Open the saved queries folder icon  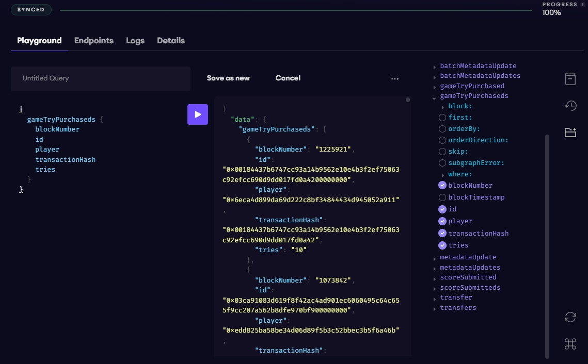click(570, 133)
